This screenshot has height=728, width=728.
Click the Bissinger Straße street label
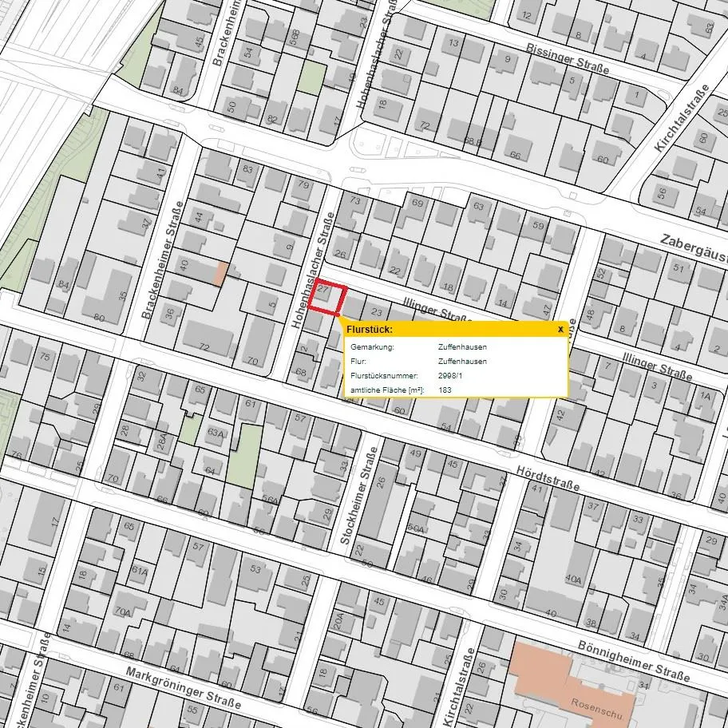pos(567,58)
